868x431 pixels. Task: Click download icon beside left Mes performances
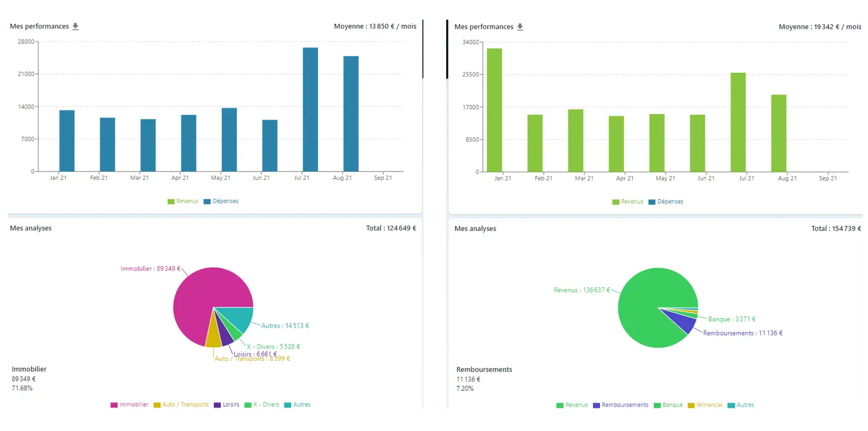click(x=75, y=26)
